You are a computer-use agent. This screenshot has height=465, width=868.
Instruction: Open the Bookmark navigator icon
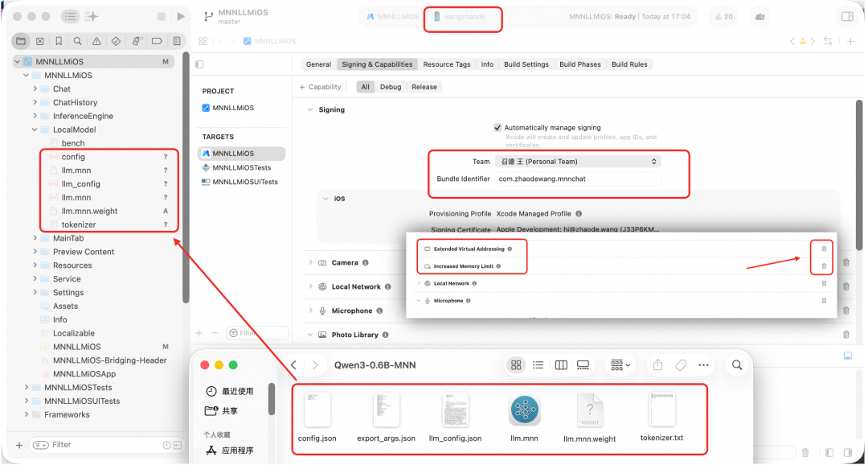(59, 41)
